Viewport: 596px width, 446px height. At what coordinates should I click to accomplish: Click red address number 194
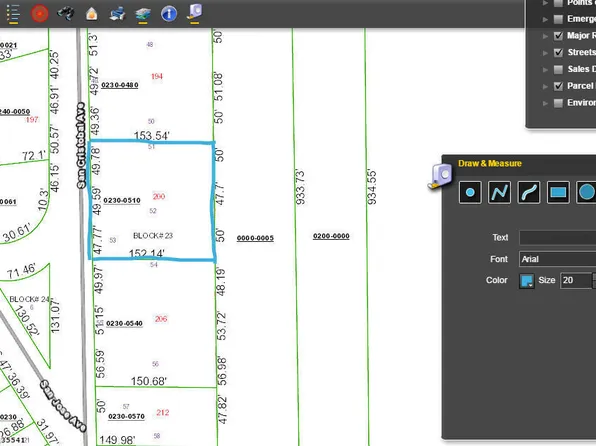pos(157,76)
